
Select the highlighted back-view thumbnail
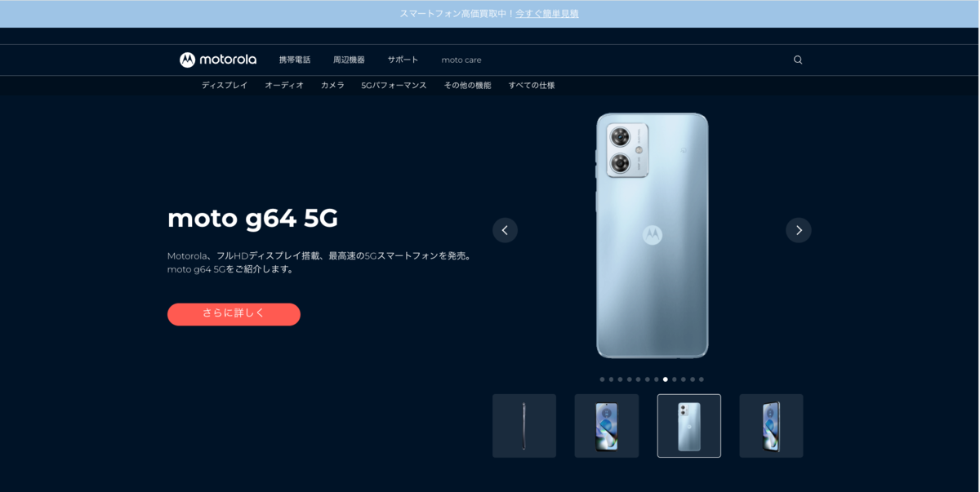point(689,426)
